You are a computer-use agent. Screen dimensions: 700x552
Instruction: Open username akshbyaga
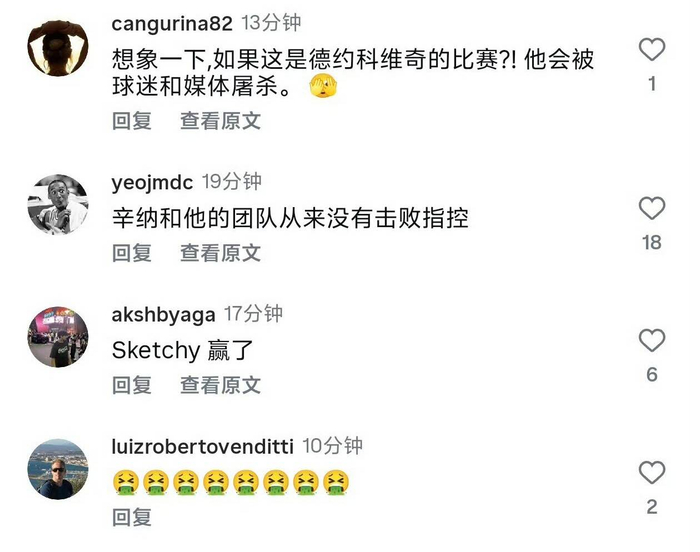pos(163,315)
